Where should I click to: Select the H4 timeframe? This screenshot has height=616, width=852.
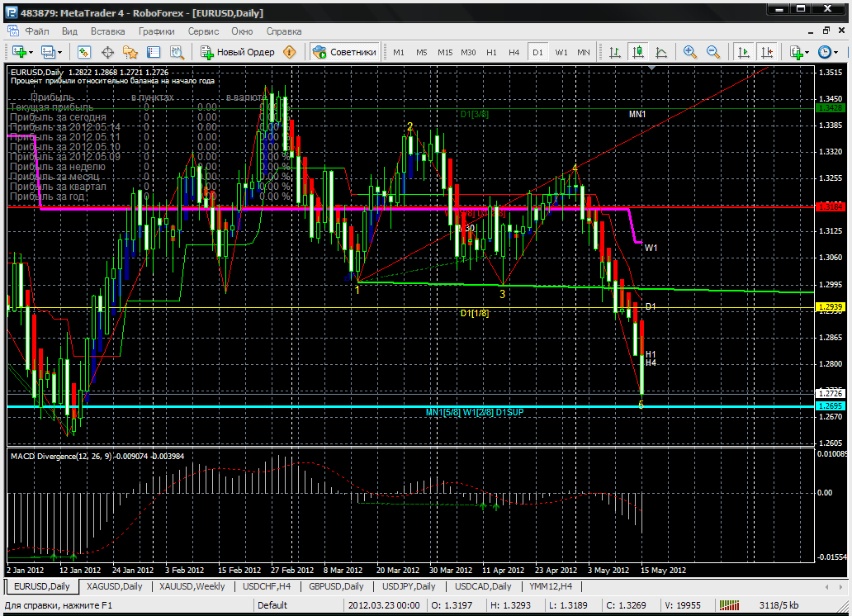click(514, 52)
